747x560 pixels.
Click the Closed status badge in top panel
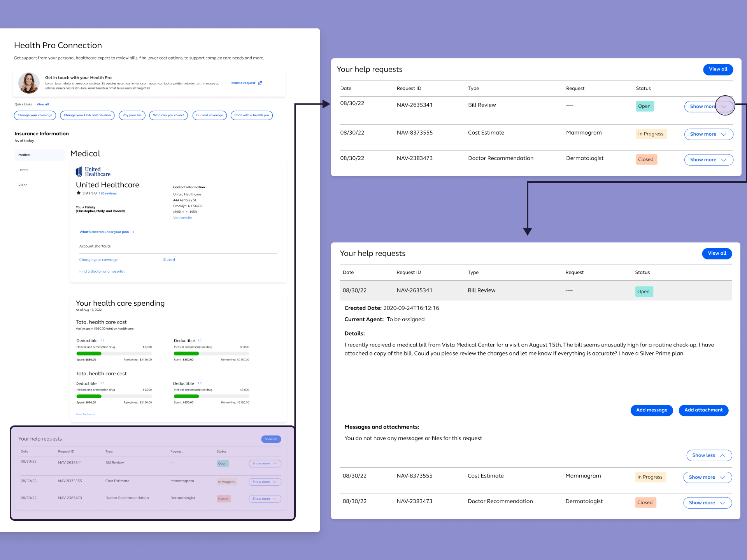[x=645, y=159]
